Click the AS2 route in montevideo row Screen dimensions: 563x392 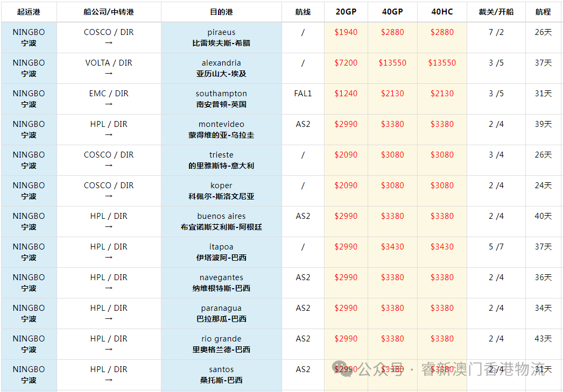303,124
